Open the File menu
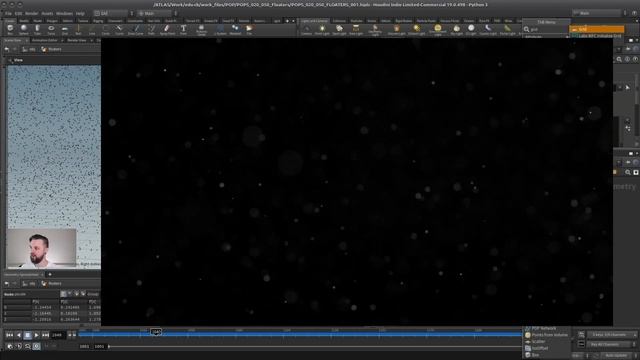640x360 pixels. pos(8,13)
